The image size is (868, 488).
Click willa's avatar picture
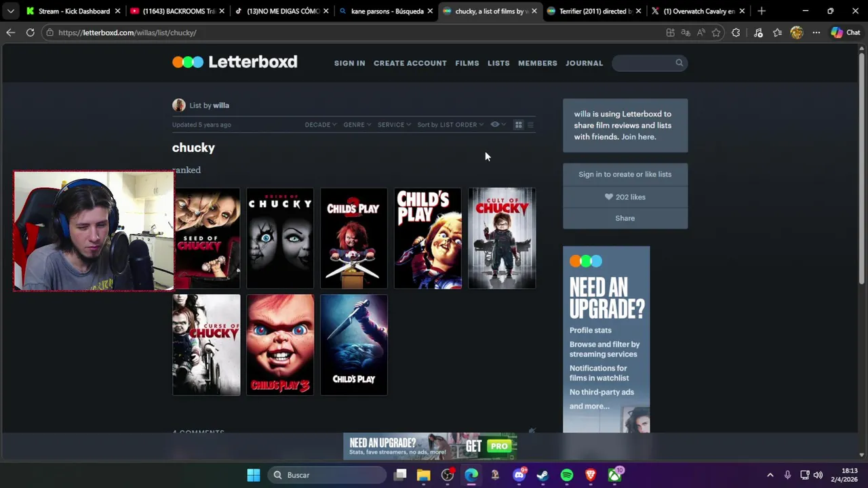[x=179, y=105]
